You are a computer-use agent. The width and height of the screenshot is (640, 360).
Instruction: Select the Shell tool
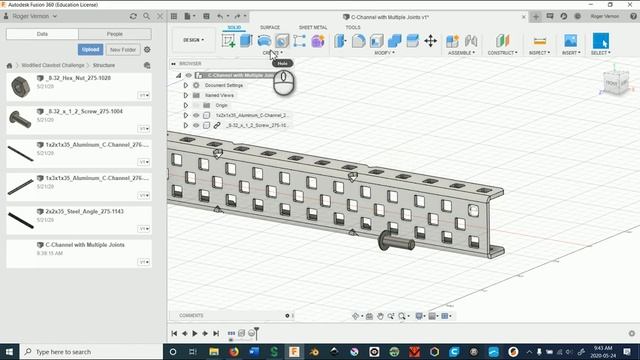[376, 41]
